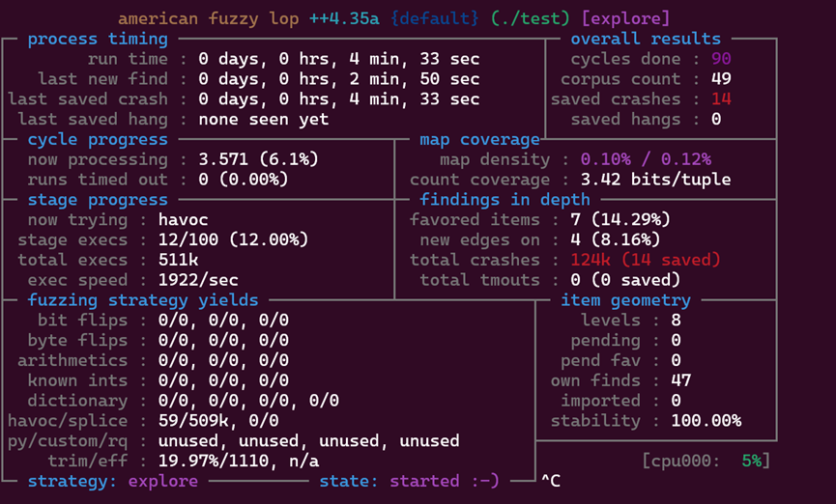Image resolution: width=836 pixels, height=504 pixels.
Task: Select 'none seen yet' hang value
Action: pos(264,120)
